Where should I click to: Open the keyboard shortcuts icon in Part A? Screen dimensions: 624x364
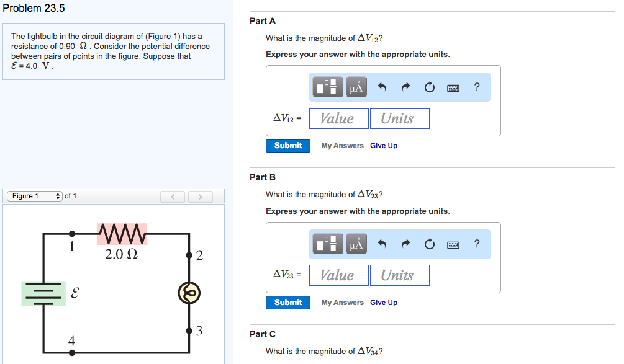(x=453, y=87)
